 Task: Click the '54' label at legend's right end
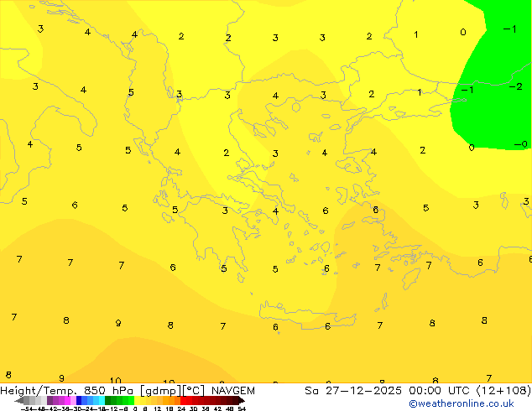click(241, 408)
